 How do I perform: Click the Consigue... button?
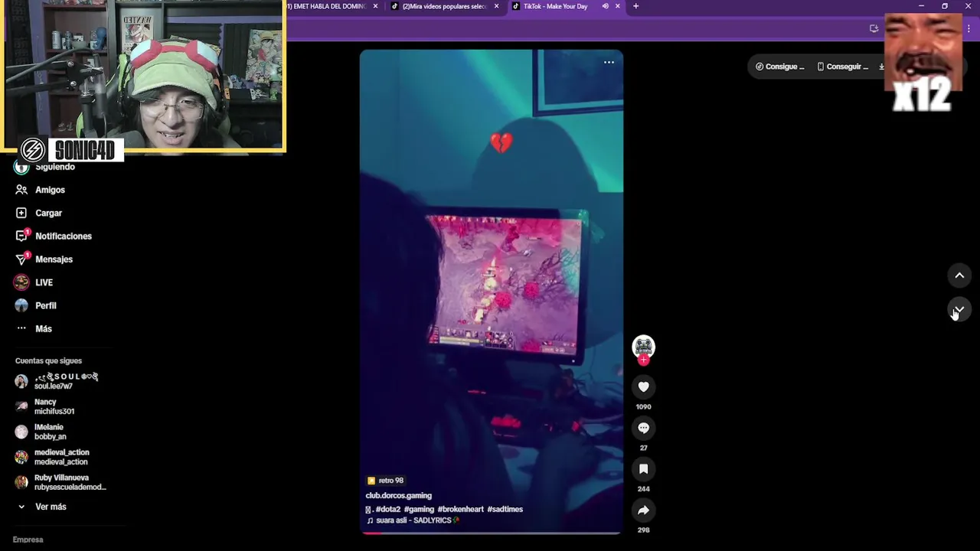tap(780, 67)
